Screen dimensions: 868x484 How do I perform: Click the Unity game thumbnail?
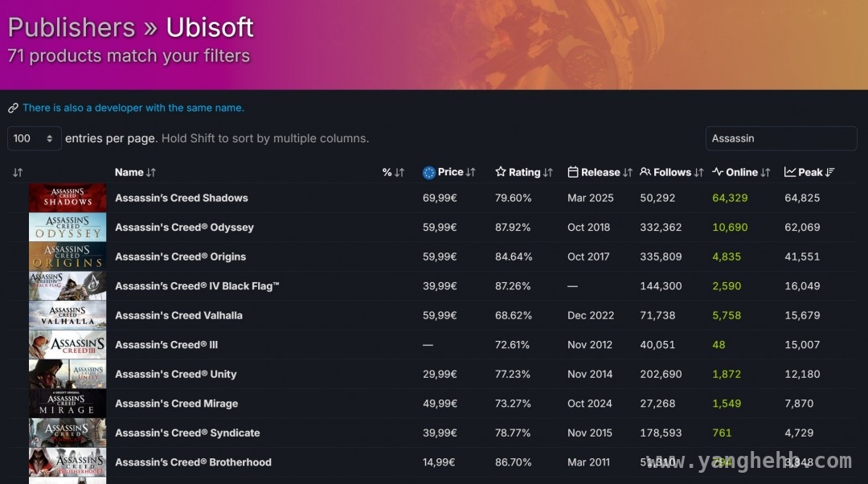click(x=68, y=374)
